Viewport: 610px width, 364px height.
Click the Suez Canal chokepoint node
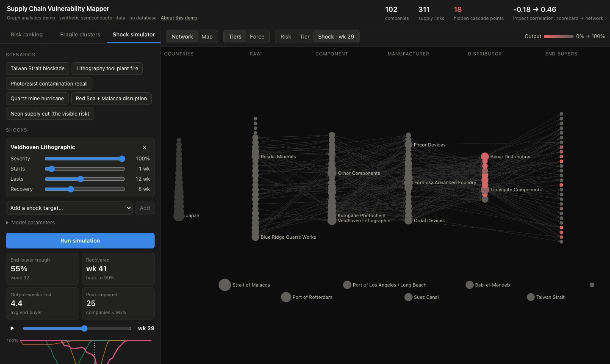[x=408, y=297]
